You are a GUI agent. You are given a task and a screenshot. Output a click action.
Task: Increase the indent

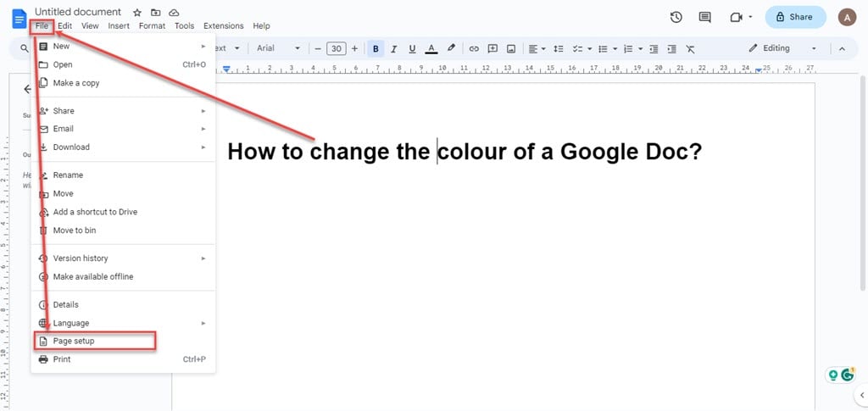click(x=671, y=48)
